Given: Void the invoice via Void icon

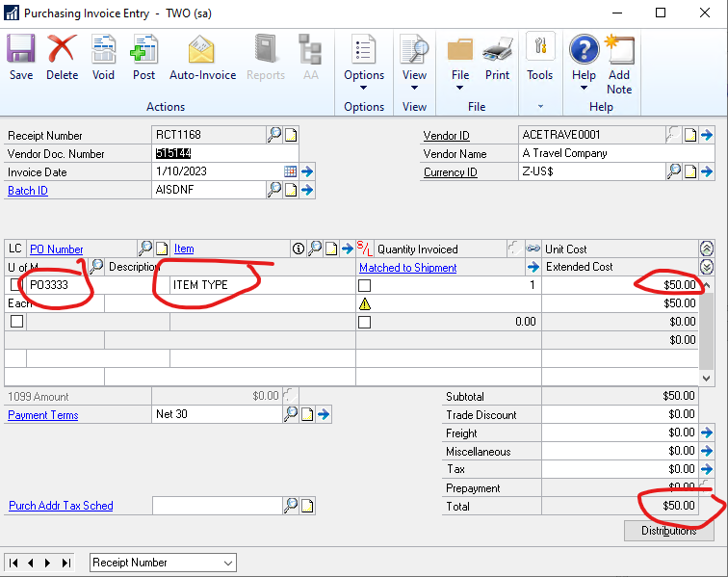Looking at the screenshot, I should [103, 48].
